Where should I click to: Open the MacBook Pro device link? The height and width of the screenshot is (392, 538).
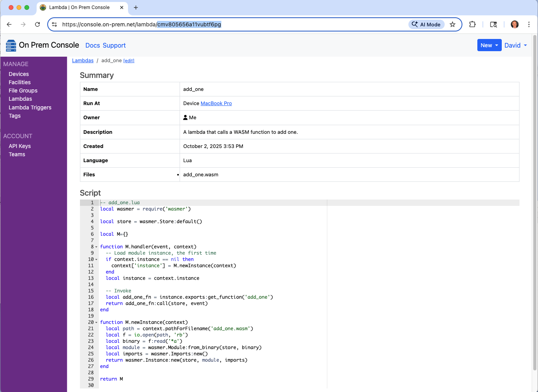click(x=216, y=104)
